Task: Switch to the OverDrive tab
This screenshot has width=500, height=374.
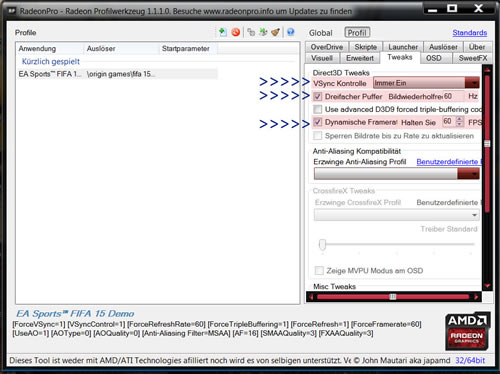Action: coord(327,47)
